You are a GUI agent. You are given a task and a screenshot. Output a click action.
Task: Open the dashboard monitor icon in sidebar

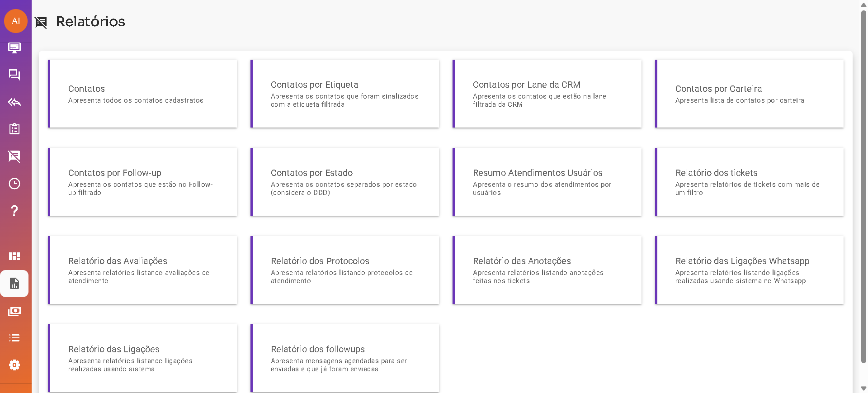coord(14,47)
